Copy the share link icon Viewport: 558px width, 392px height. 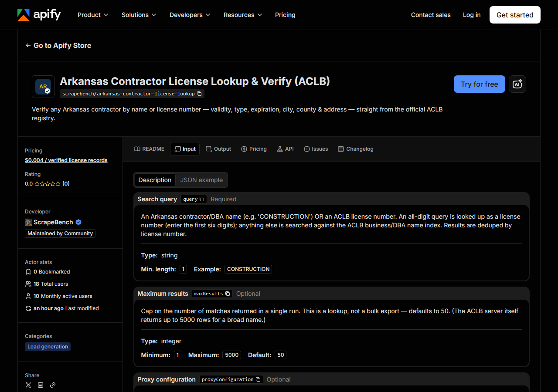[53, 385]
